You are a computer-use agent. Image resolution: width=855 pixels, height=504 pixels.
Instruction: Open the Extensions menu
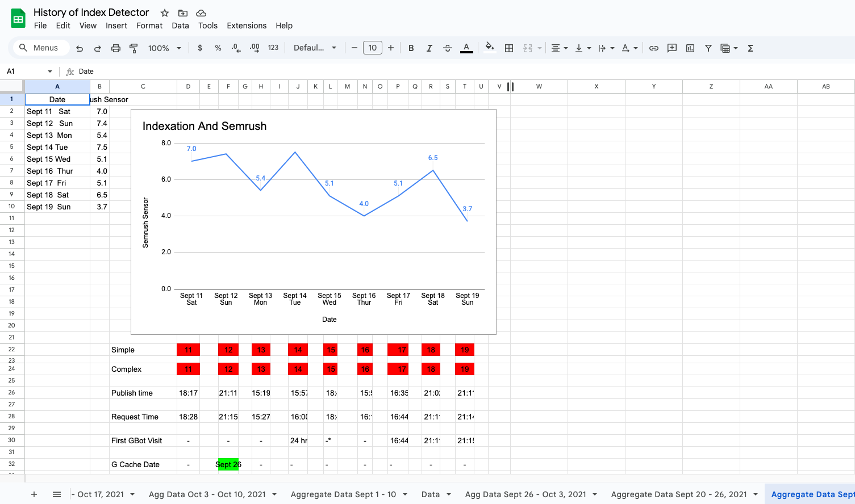[x=247, y=26]
